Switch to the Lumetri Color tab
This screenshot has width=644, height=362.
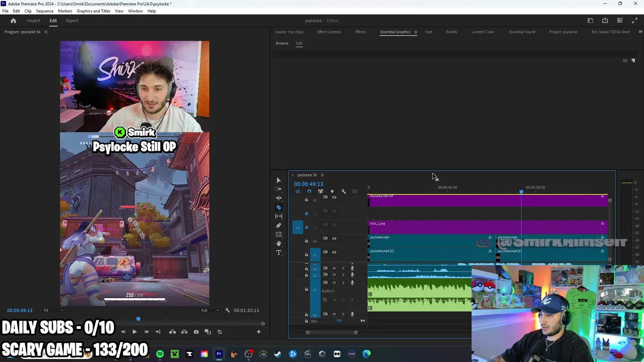click(483, 32)
